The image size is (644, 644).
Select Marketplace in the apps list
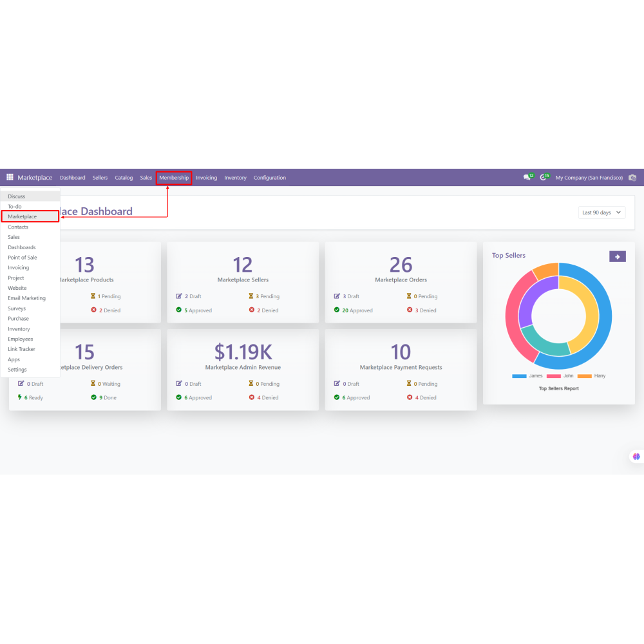pos(23,217)
